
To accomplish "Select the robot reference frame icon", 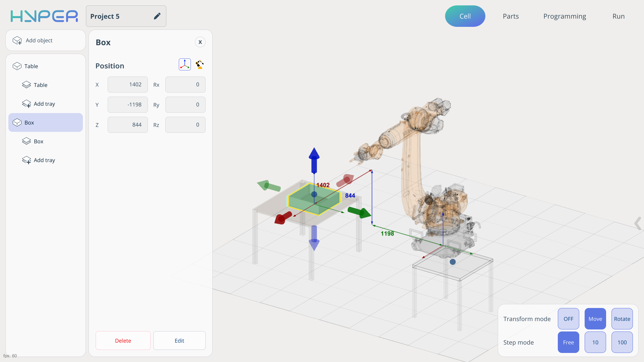I will 200,64.
